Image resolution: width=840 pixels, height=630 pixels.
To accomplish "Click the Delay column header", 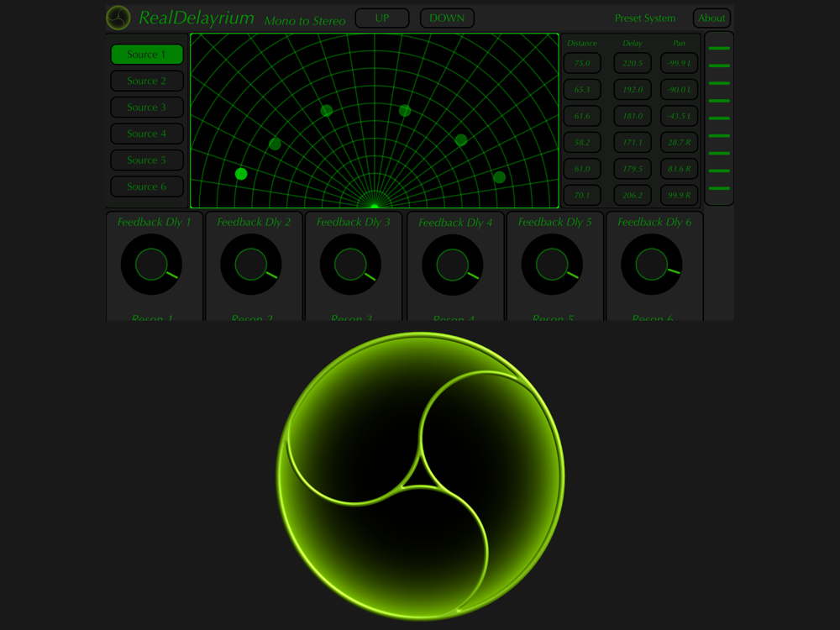I will tap(633, 44).
